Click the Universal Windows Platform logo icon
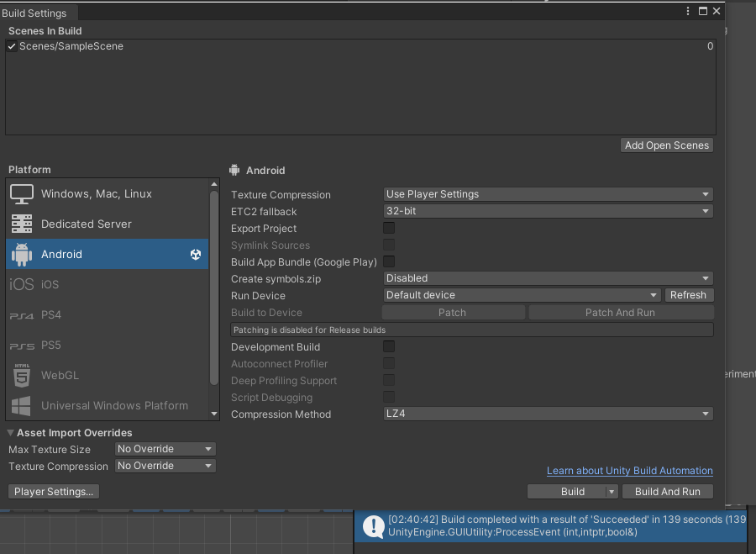Screen dimensions: 756x554 tap(21, 406)
